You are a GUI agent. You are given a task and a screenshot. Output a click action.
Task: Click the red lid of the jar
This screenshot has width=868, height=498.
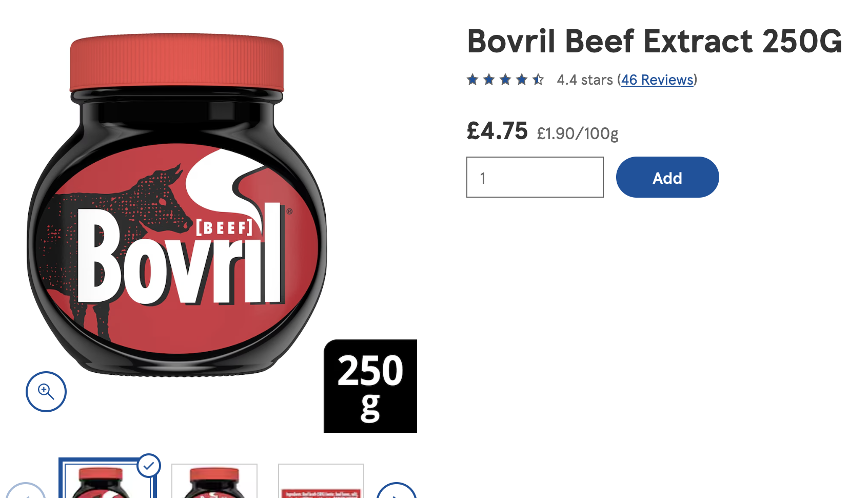(177, 63)
